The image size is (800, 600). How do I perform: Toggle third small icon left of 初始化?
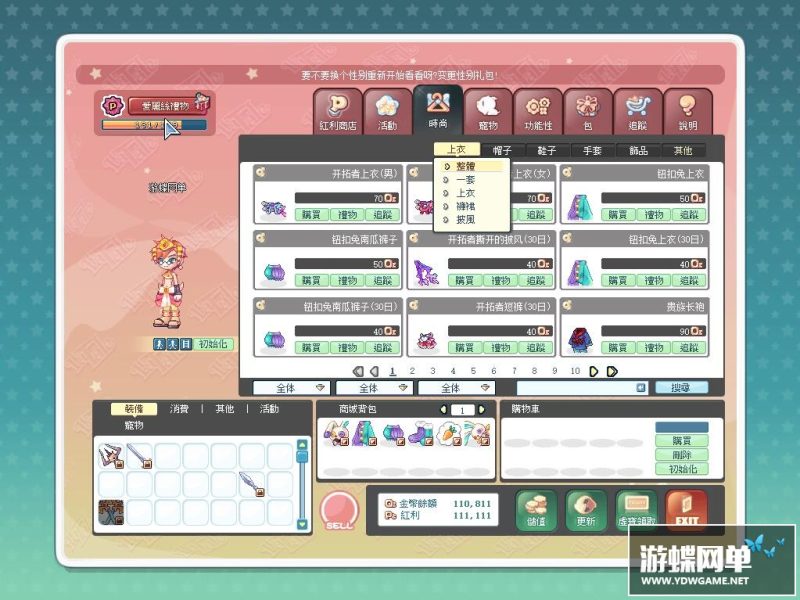click(x=186, y=344)
